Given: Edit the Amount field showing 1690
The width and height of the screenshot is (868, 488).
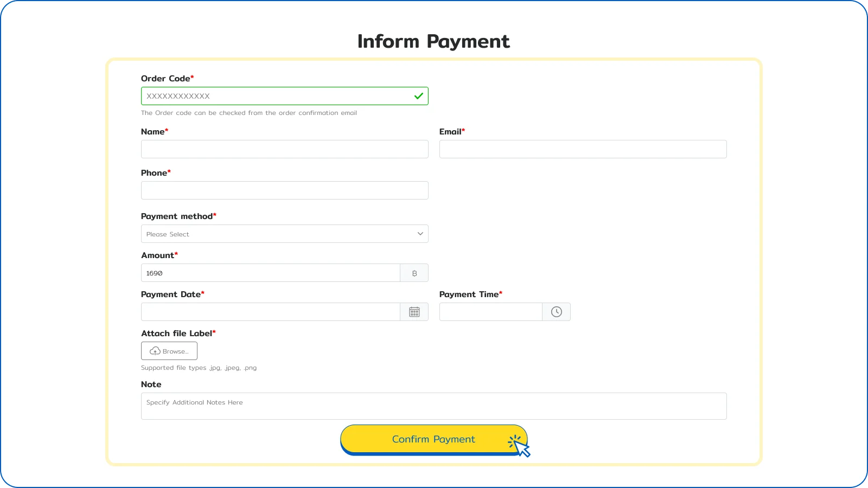Looking at the screenshot, I should click(x=270, y=273).
